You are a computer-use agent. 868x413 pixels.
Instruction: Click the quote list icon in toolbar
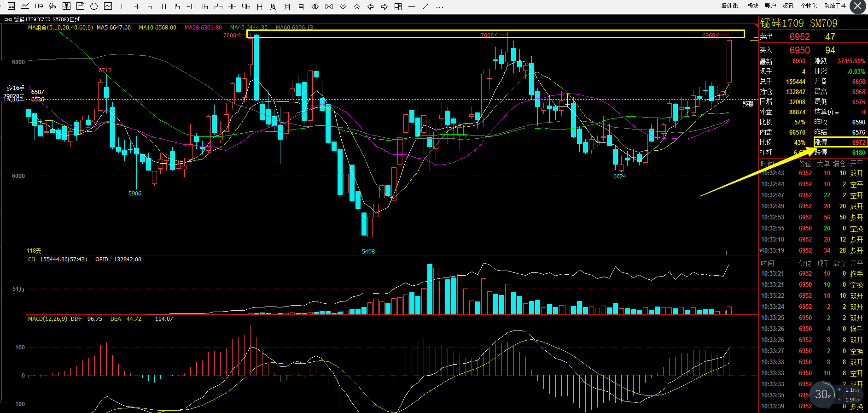(x=12, y=6)
